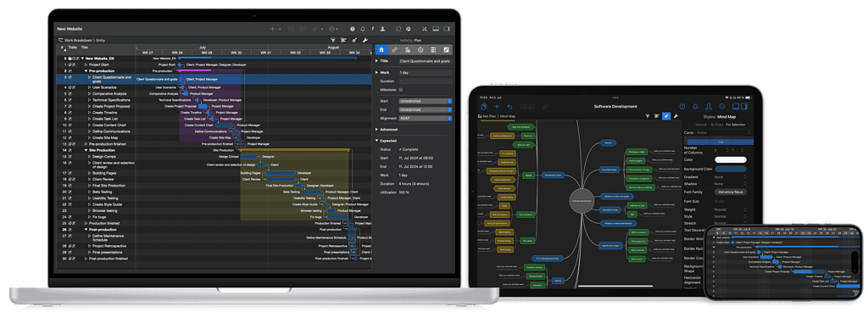Viewport: 868px width, 312px height.
Task: Expand the Title disclosure triangle in inspector
Action: pos(377,61)
